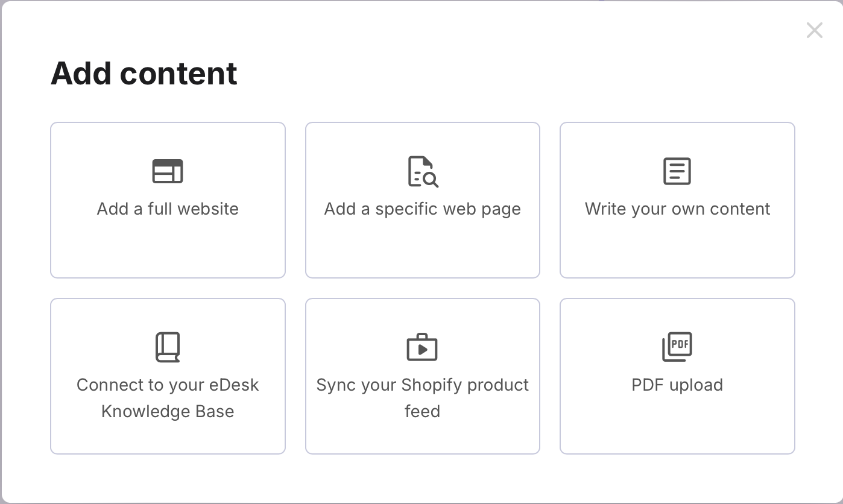Viewport: 843px width, 504px height.
Task: Click the knowledge base book icon
Action: 168,347
